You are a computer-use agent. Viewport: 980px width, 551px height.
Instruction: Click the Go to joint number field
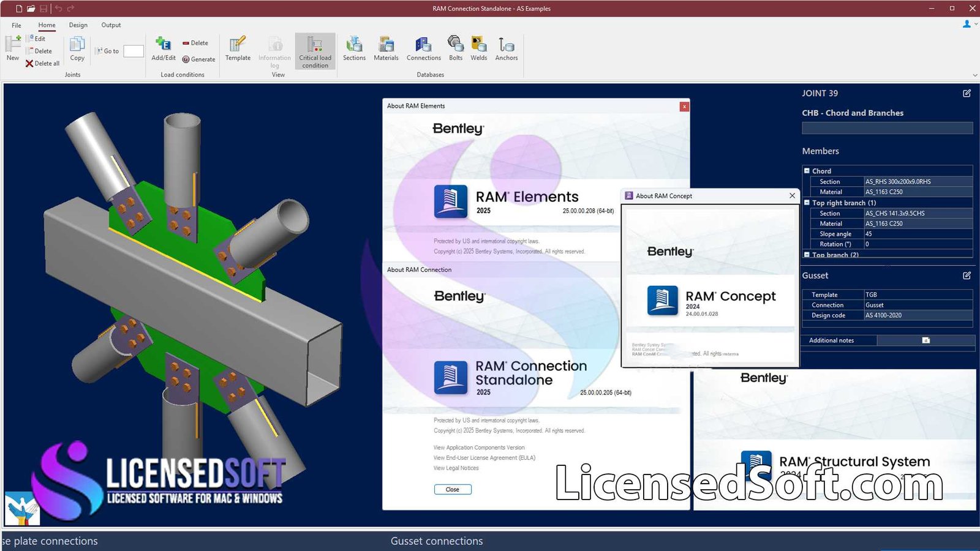tap(134, 51)
